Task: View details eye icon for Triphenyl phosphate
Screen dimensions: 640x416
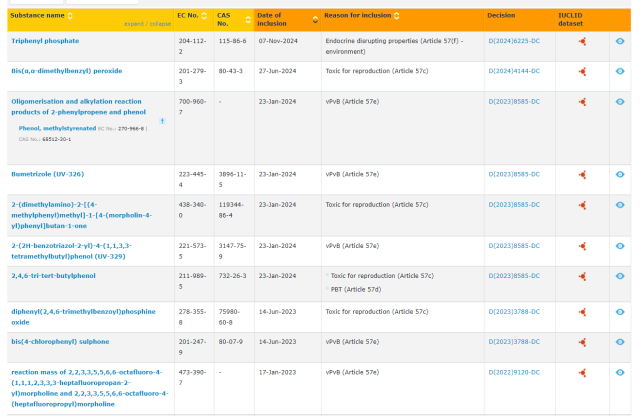Action: tap(620, 41)
